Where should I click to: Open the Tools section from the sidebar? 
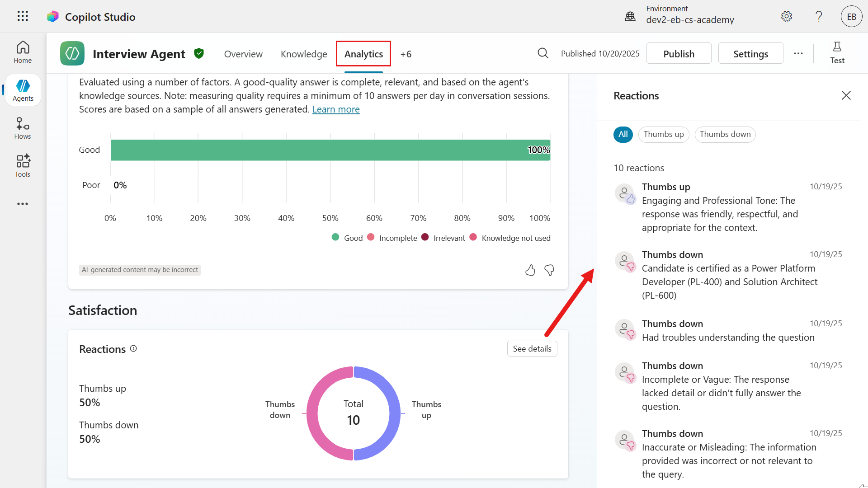22,165
